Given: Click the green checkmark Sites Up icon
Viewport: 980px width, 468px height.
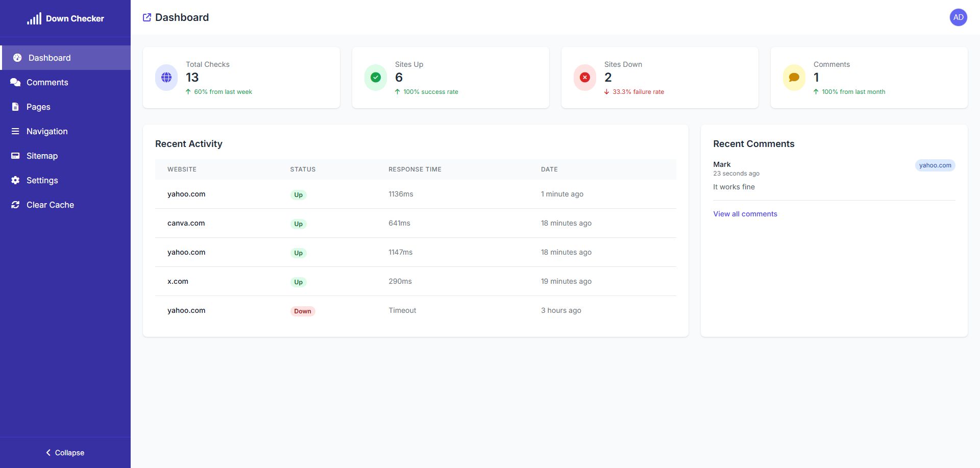Looking at the screenshot, I should [x=376, y=78].
